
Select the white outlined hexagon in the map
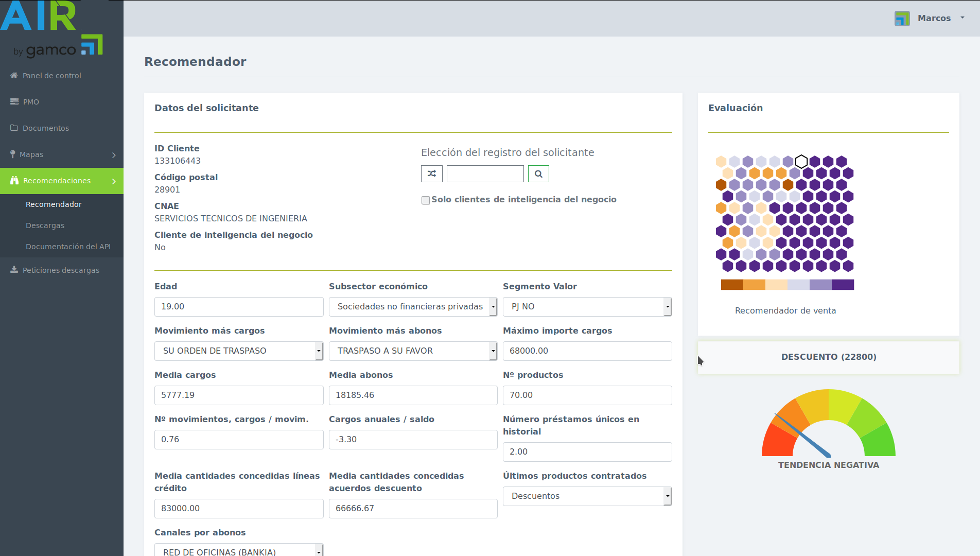(x=801, y=162)
